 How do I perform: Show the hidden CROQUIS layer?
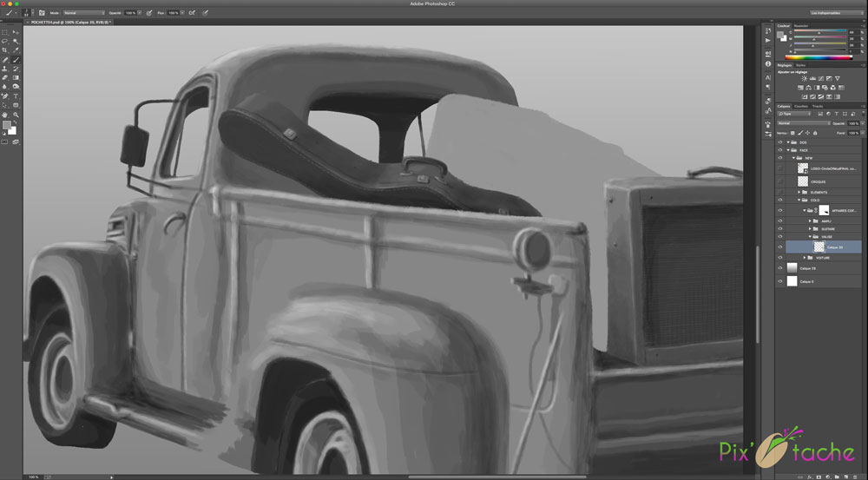780,181
